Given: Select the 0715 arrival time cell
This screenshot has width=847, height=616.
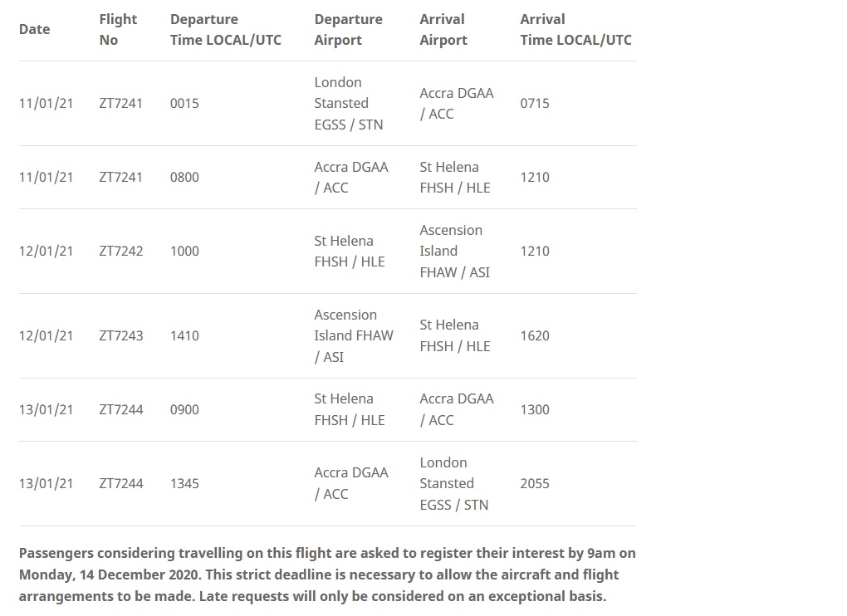Looking at the screenshot, I should coord(535,103).
